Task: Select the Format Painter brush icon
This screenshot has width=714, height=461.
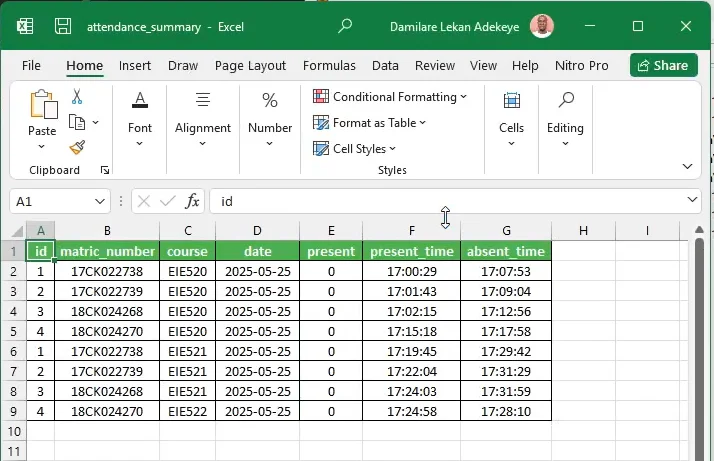Action: click(x=77, y=147)
